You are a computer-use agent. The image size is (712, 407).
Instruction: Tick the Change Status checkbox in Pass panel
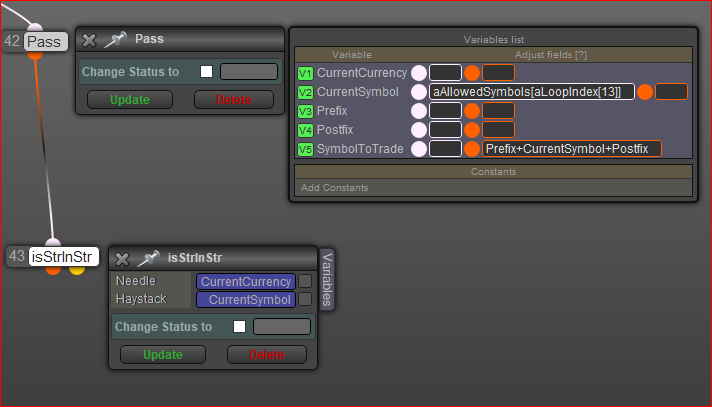pyautogui.click(x=206, y=71)
